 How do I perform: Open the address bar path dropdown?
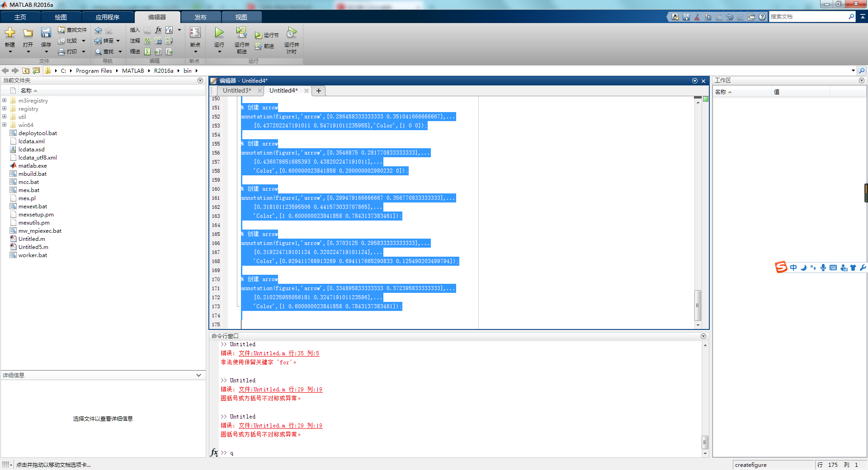(853, 70)
